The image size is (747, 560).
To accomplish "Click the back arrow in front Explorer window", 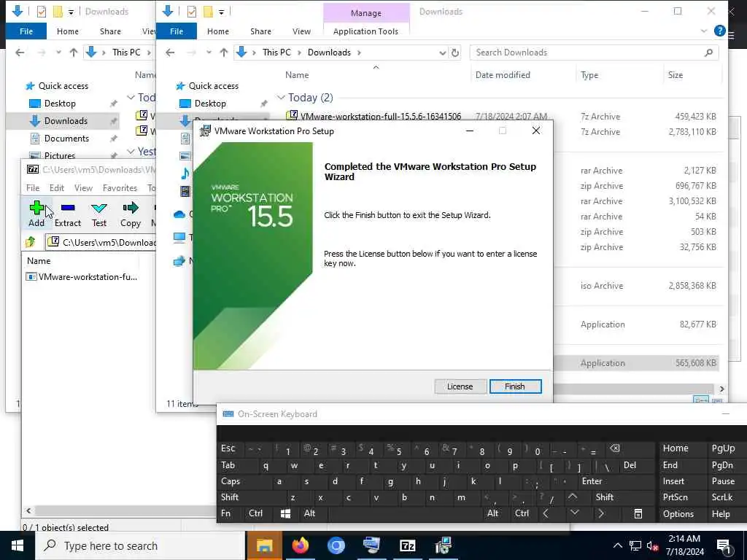I will 170,52.
